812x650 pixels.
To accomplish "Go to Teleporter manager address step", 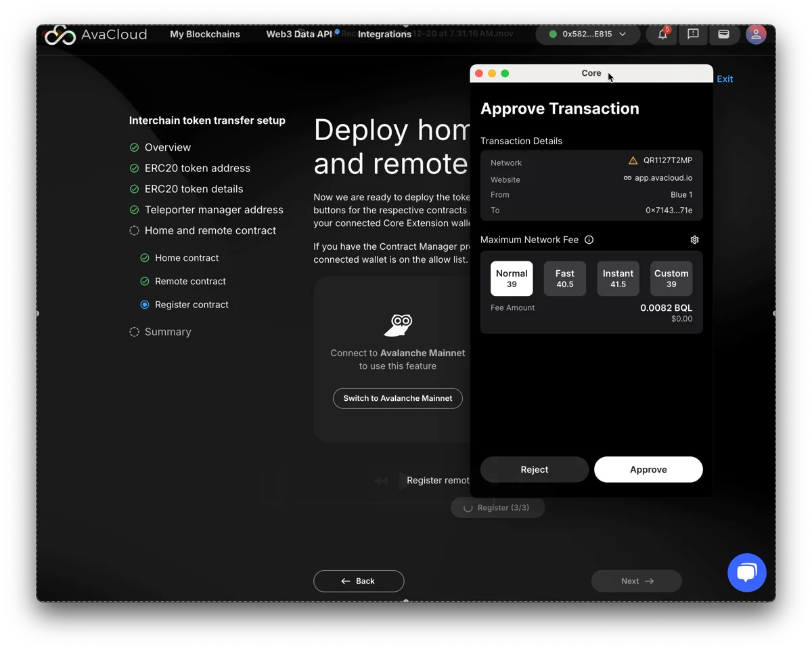I will [x=214, y=210].
